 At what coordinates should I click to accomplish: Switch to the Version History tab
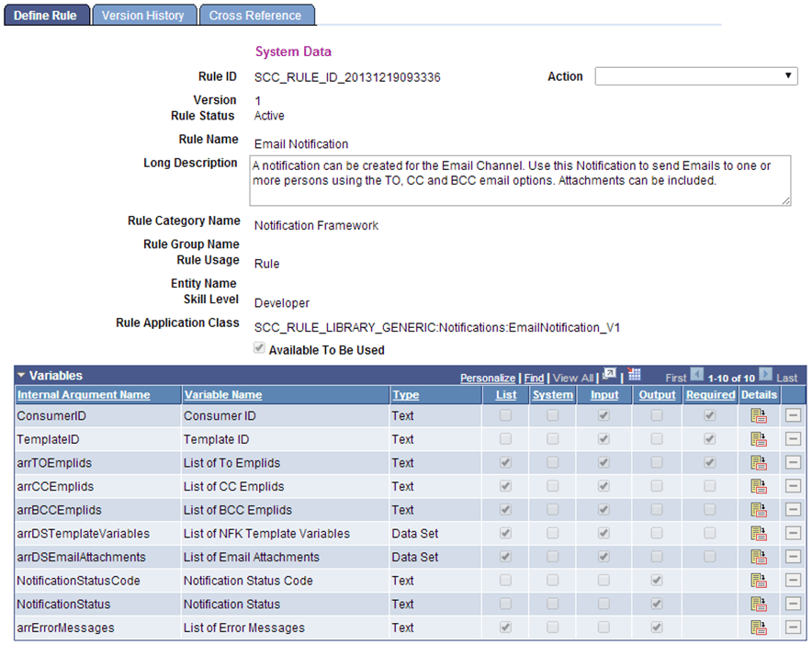click(x=143, y=15)
